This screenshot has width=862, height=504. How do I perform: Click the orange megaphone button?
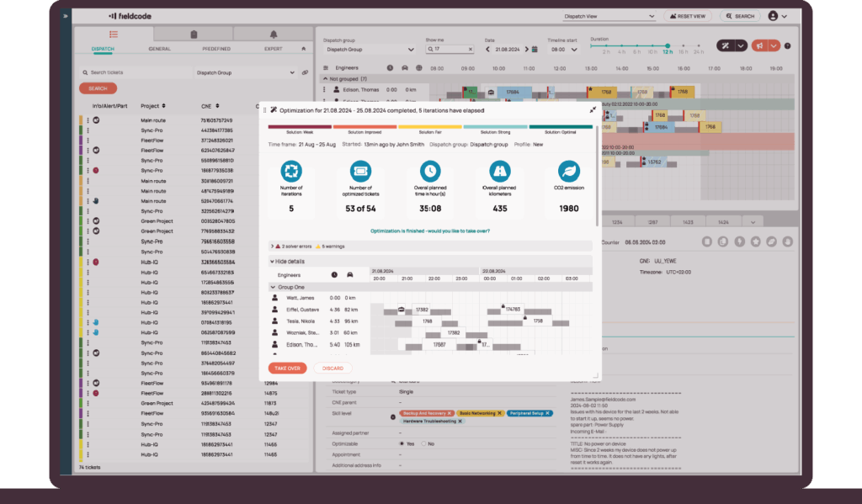(x=760, y=45)
